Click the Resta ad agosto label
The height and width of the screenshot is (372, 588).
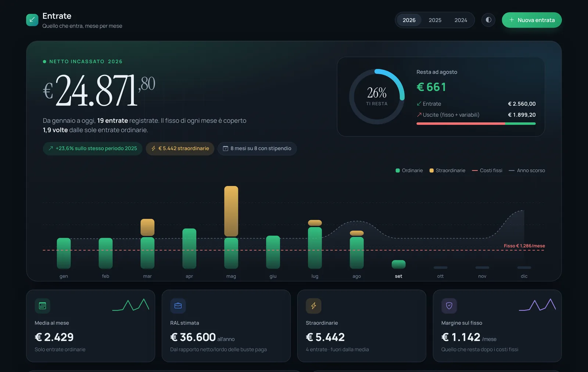[437, 72]
